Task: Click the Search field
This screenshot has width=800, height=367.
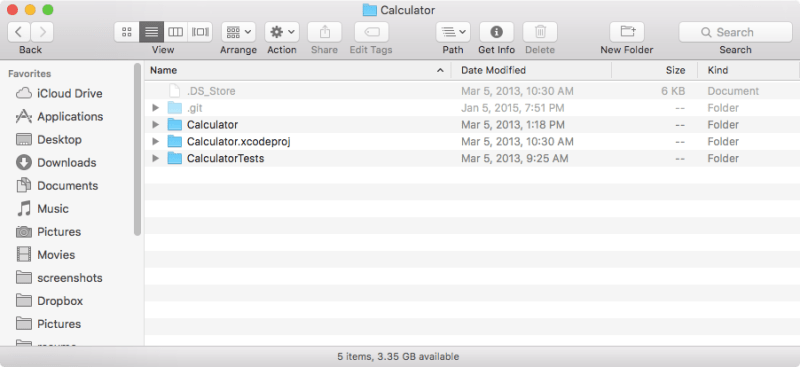Action: (735, 32)
